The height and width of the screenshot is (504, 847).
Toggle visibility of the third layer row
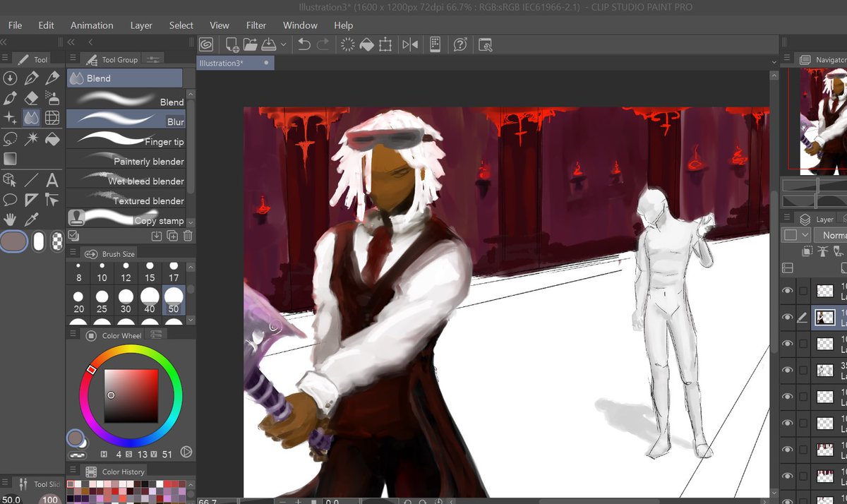click(788, 344)
